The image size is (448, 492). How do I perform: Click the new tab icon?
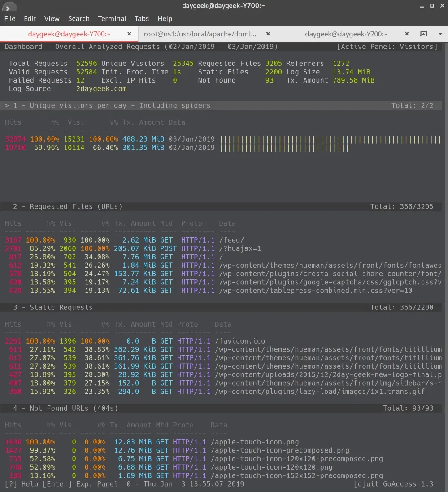coord(423,34)
